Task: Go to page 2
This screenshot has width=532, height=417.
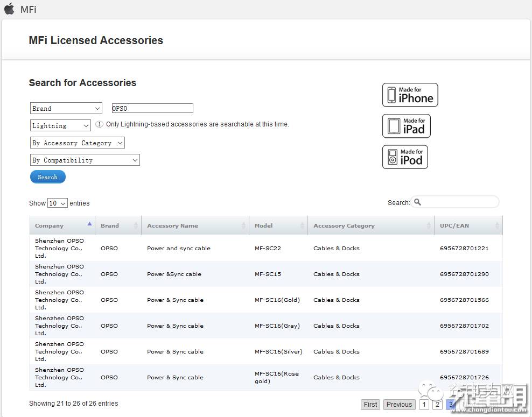Action: click(x=437, y=405)
